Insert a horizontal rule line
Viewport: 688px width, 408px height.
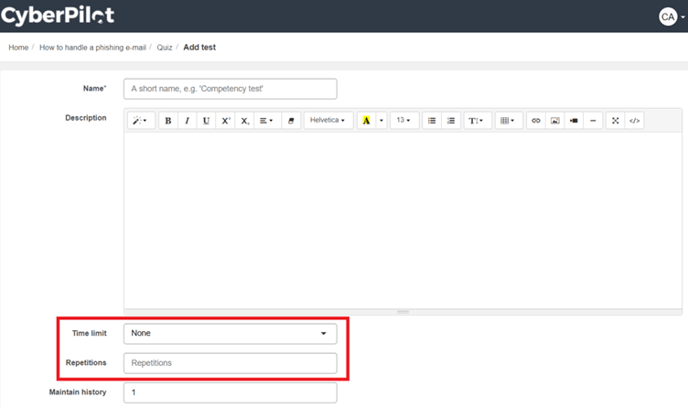[x=593, y=121]
